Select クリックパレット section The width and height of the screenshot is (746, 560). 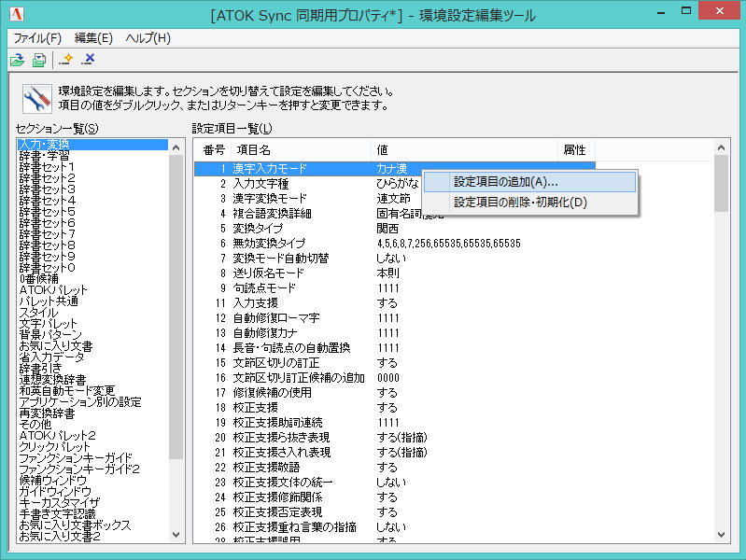pyautogui.click(x=92, y=447)
